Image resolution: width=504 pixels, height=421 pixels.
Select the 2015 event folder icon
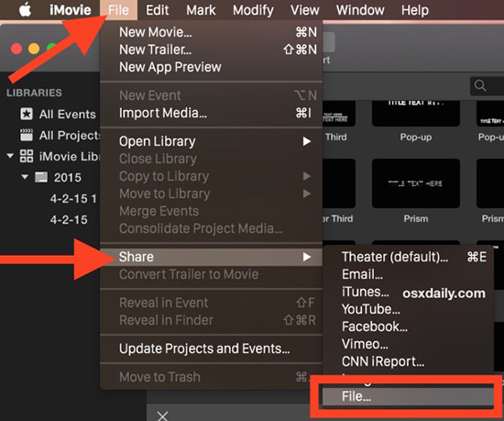pyautogui.click(x=41, y=177)
